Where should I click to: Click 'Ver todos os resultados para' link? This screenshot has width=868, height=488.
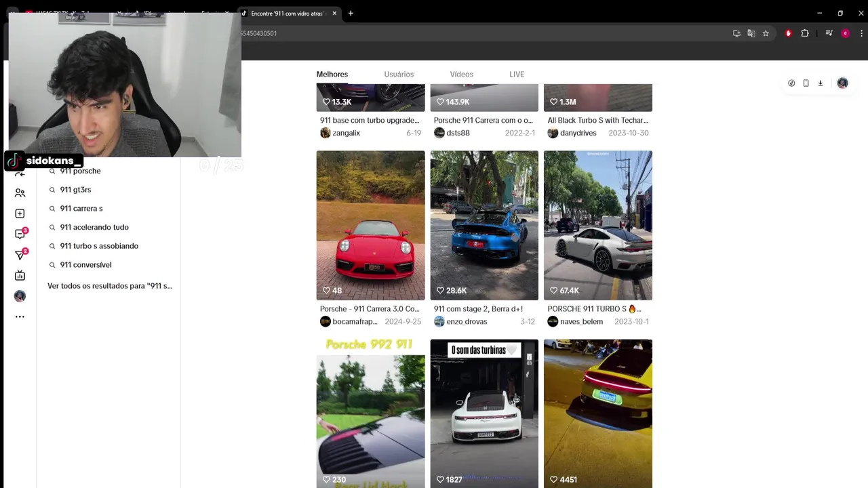[110, 286]
